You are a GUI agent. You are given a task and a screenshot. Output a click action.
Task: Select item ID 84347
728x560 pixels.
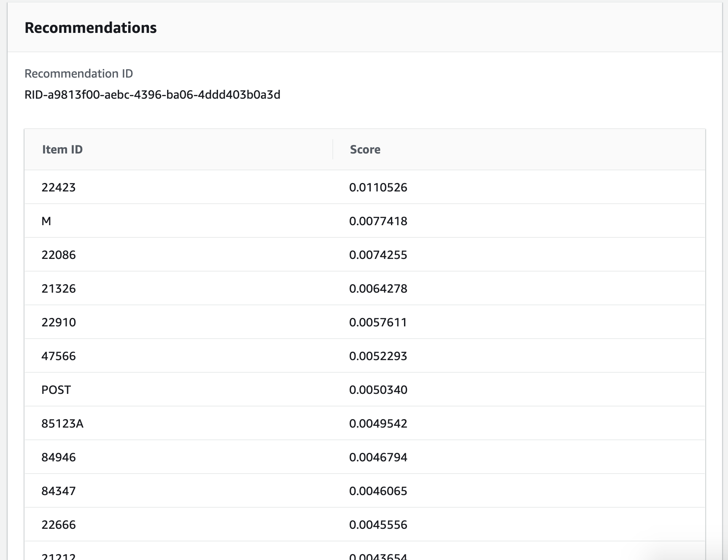59,491
